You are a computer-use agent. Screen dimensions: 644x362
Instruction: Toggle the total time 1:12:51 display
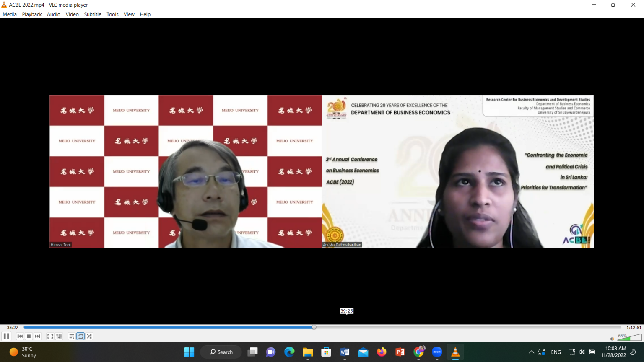(634, 328)
